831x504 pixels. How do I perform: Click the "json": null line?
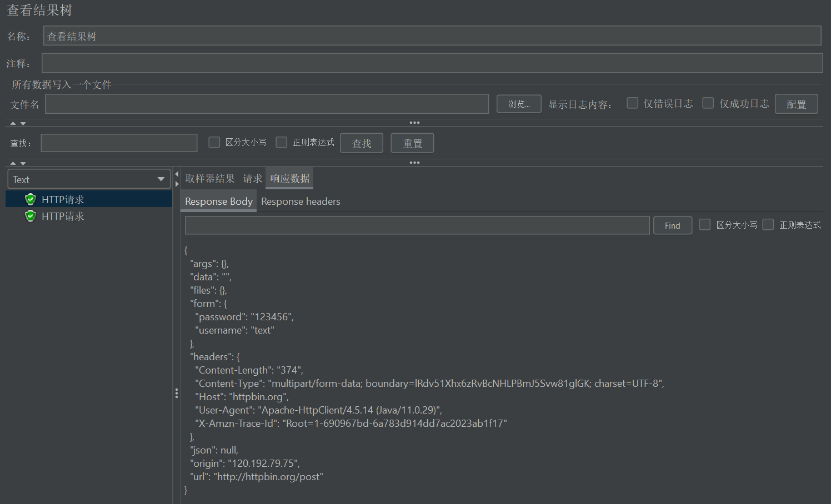[x=214, y=450]
